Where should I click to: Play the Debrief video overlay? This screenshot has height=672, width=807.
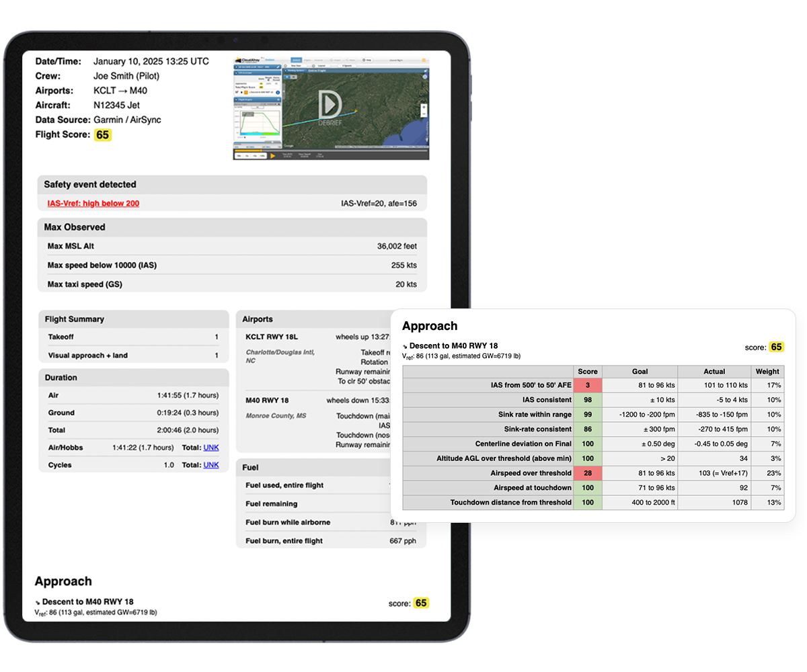point(330,106)
